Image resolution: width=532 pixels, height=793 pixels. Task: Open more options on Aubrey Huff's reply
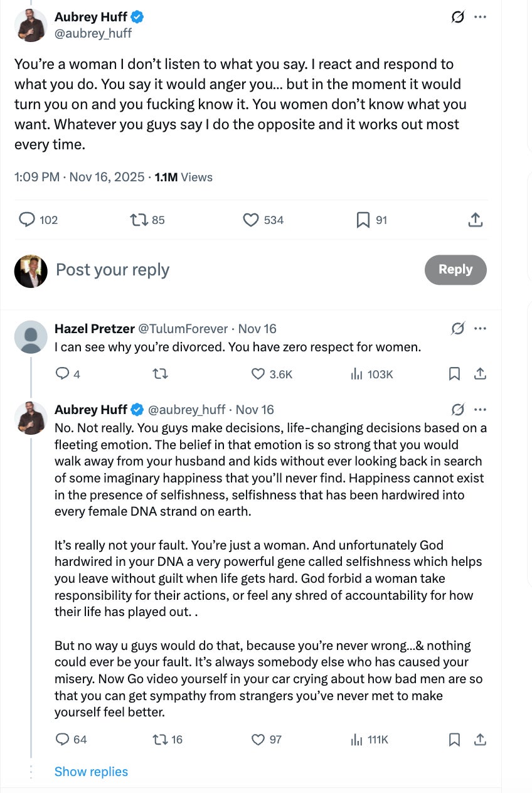click(x=481, y=410)
